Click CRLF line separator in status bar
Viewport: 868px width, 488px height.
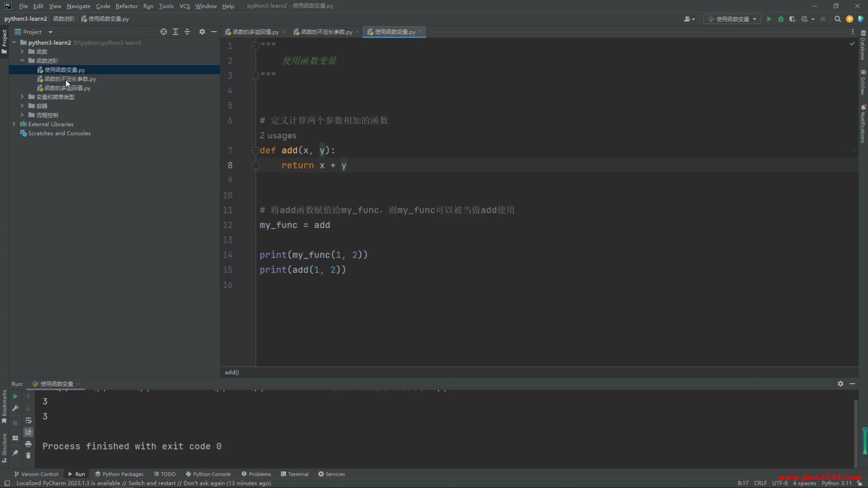760,483
